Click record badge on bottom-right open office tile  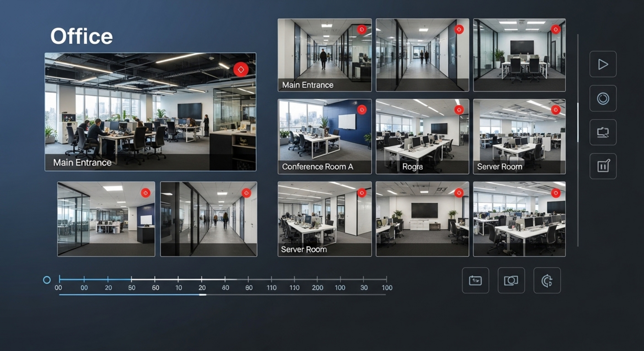pos(556,193)
